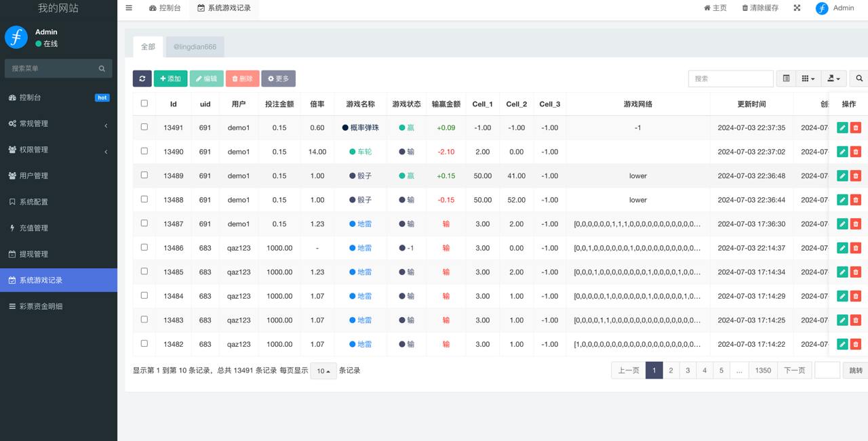This screenshot has height=441, width=868.
Task: Expand the 常规管理 sidebar submenu
Action: 58,123
